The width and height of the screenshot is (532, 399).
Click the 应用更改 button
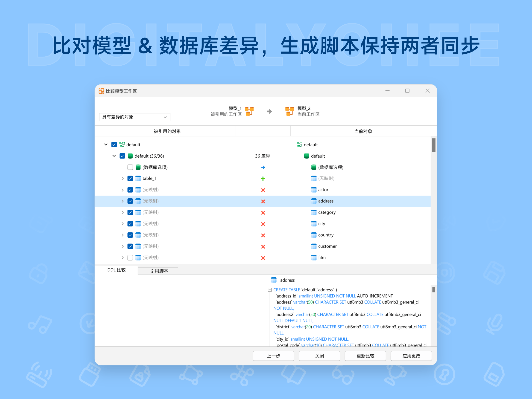tap(411, 356)
